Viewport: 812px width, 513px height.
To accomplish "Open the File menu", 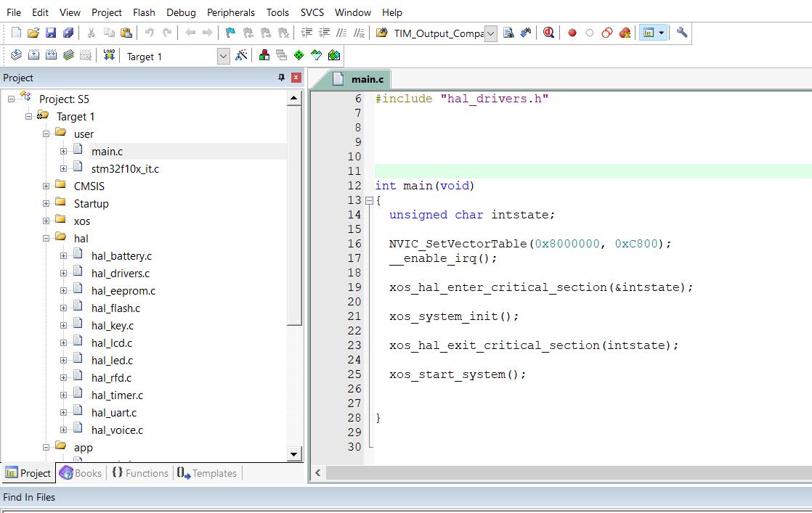I will (14, 12).
